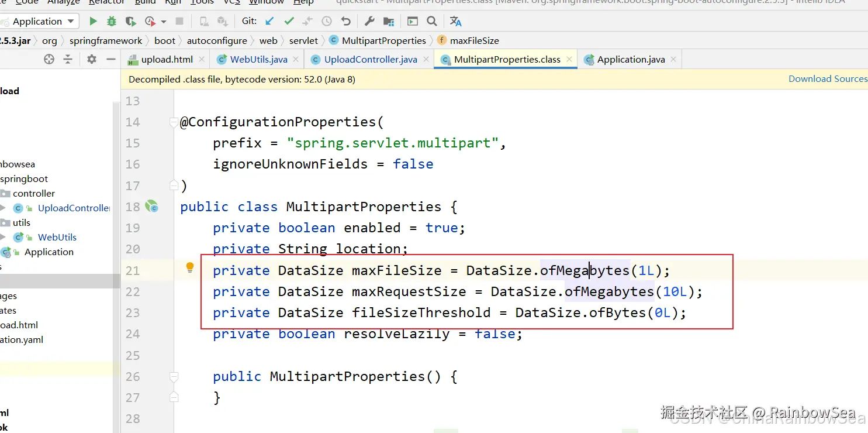Select WebUtils in the project tree
The image size is (868, 433).
pyautogui.click(x=57, y=237)
